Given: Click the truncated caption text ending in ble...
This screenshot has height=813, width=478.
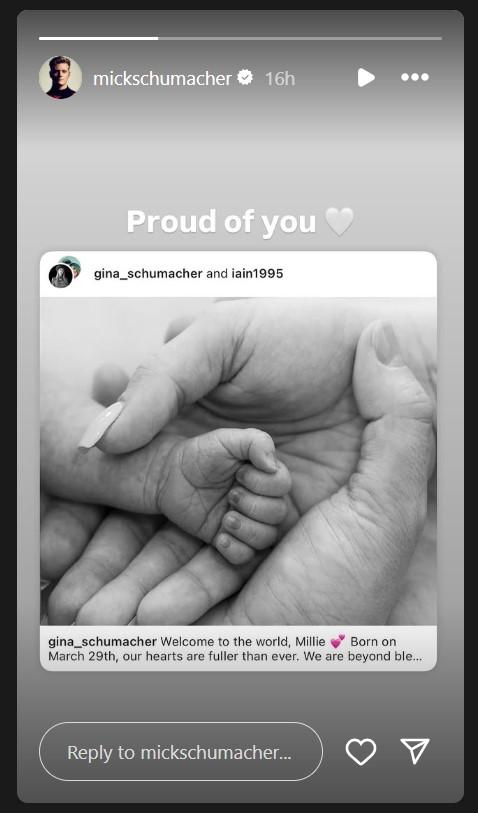Looking at the screenshot, I should click(x=235, y=656).
